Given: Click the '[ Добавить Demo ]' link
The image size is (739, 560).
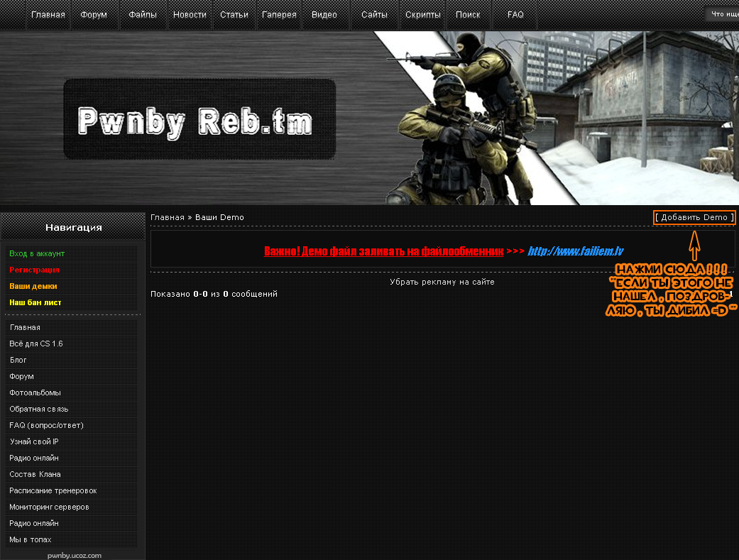Looking at the screenshot, I should click(x=694, y=217).
